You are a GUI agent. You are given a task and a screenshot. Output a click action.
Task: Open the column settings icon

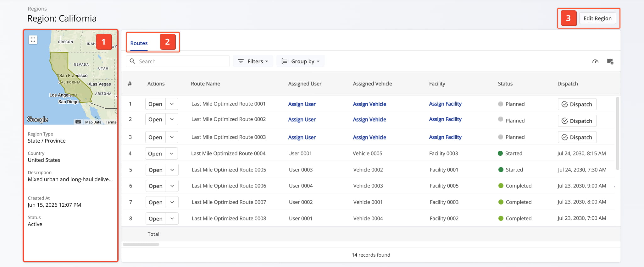[610, 61]
